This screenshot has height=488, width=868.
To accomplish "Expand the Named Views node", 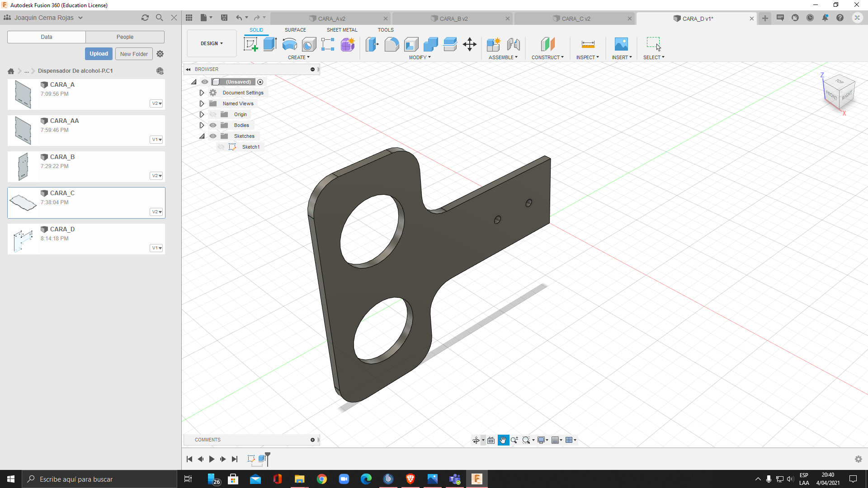I will pyautogui.click(x=202, y=103).
